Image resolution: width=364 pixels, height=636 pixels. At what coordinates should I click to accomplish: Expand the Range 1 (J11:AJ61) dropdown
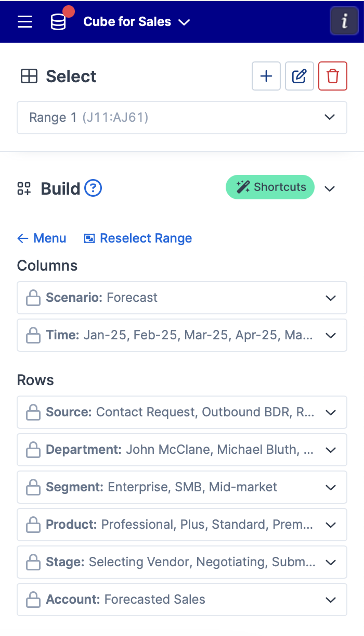coord(182,118)
